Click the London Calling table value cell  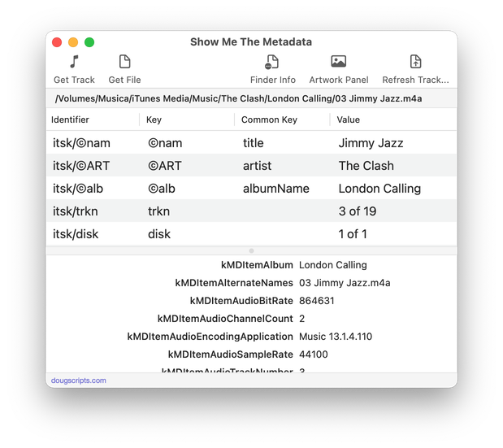(x=379, y=189)
